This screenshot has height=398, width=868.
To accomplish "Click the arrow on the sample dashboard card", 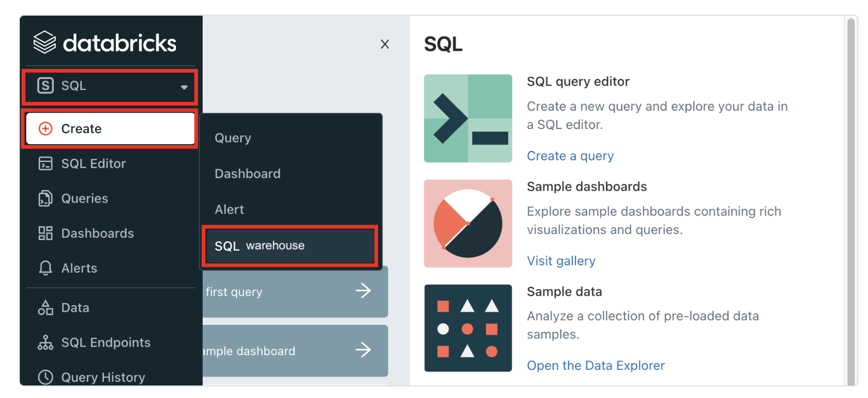I will (x=363, y=349).
